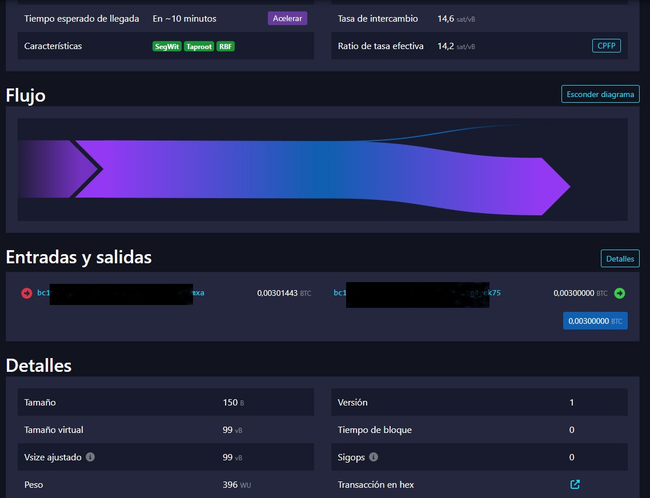Click the RBF feature badge

[226, 46]
